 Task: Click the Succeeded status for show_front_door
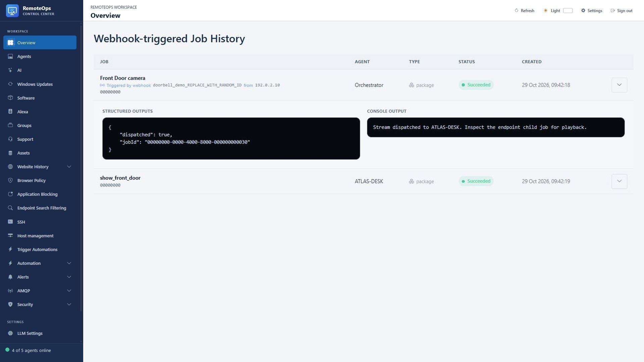476,181
